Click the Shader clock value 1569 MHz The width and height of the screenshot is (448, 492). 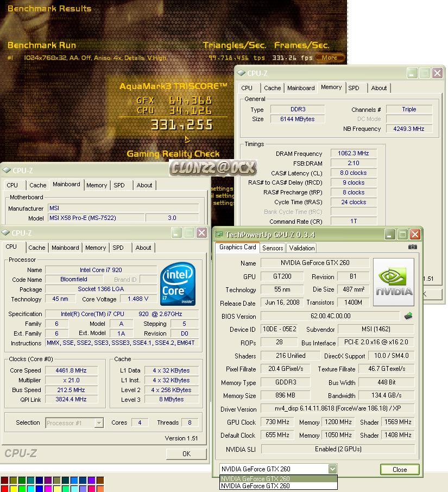[x=398, y=422]
